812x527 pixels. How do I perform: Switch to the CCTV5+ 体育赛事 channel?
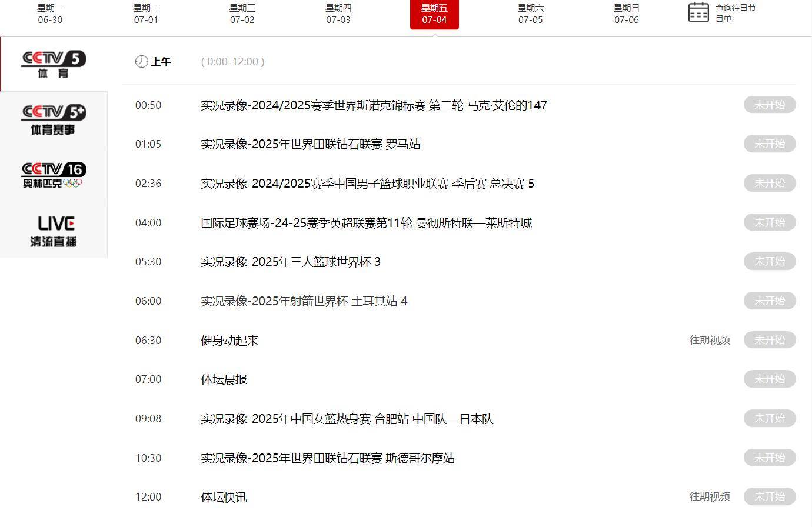click(x=54, y=119)
